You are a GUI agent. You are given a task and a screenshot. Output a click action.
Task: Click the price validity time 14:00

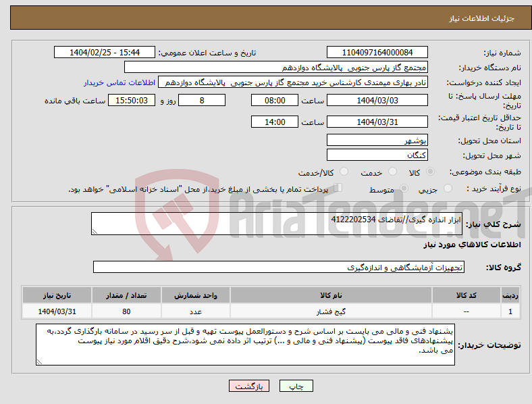pyautogui.click(x=275, y=122)
